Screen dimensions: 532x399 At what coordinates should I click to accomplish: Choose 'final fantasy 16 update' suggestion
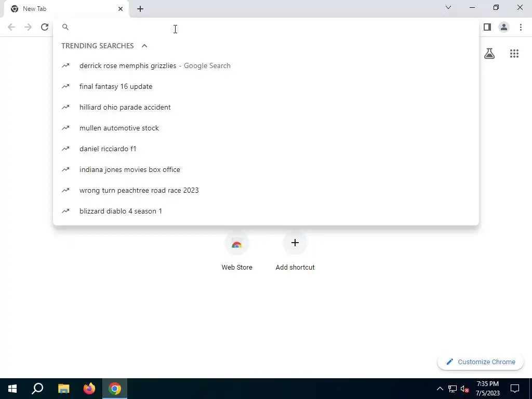[266, 87]
